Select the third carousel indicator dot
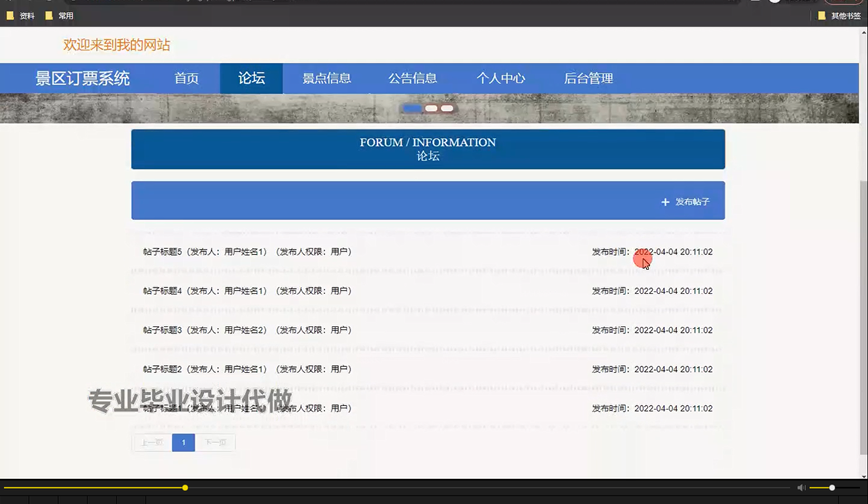This screenshot has height=504, width=868. (447, 108)
